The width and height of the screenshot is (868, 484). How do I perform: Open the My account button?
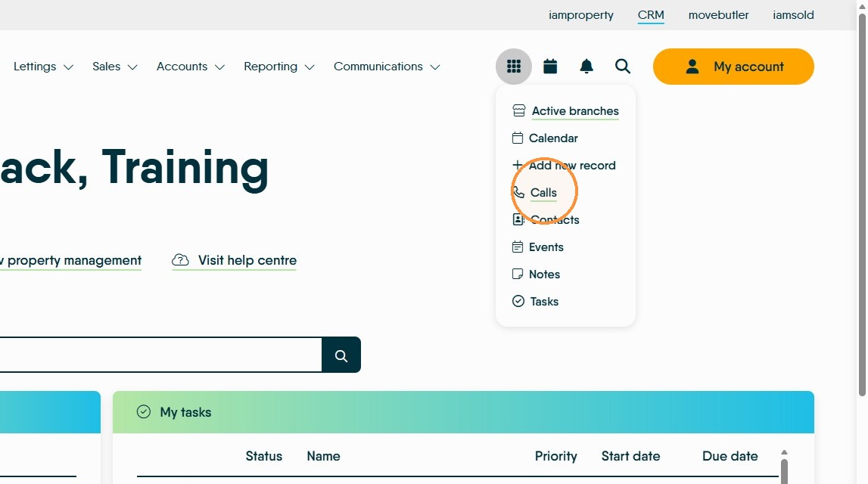[x=733, y=67]
